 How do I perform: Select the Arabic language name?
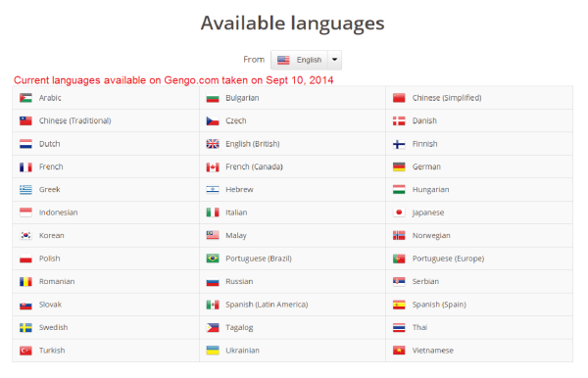click(x=50, y=98)
